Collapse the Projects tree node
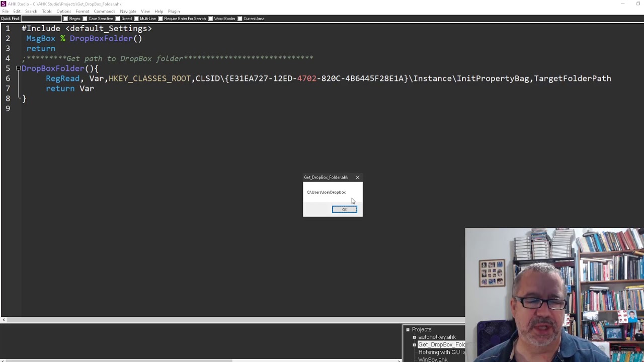 pyautogui.click(x=408, y=329)
